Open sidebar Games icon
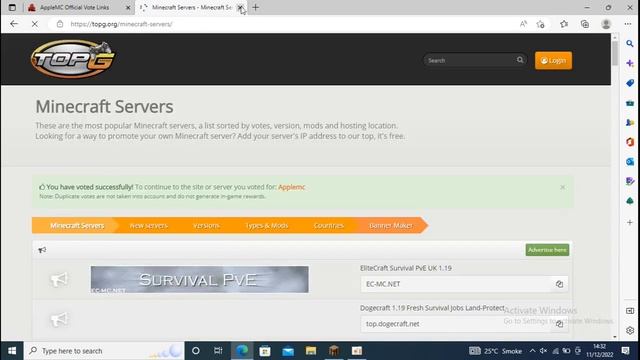Viewport: 640px width, 360px height. pos(630,122)
